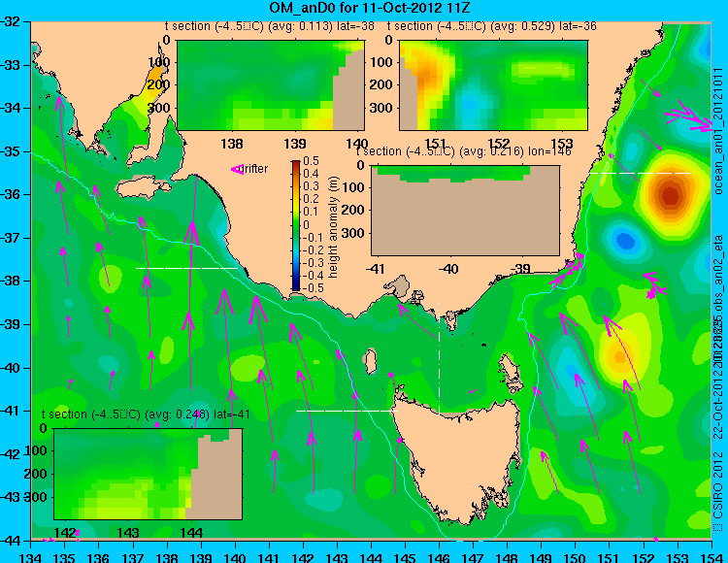Click the white dashed section line at latitude -41
The width and height of the screenshot is (728, 563).
click(347, 411)
